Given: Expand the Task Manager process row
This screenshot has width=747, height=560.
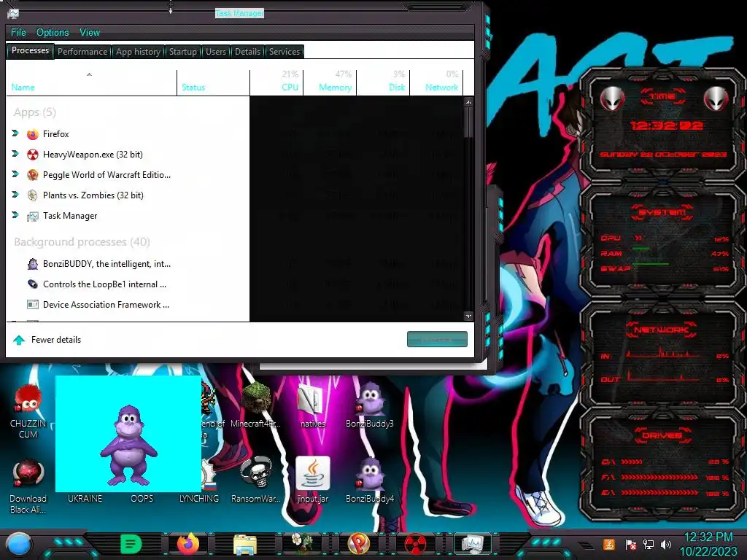Looking at the screenshot, I should 15,215.
